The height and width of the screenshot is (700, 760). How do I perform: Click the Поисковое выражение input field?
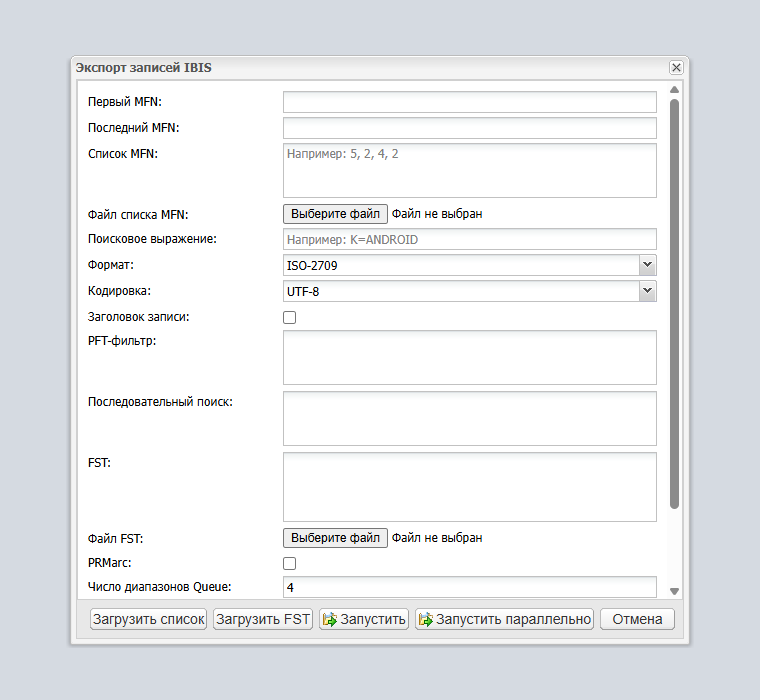click(x=470, y=239)
